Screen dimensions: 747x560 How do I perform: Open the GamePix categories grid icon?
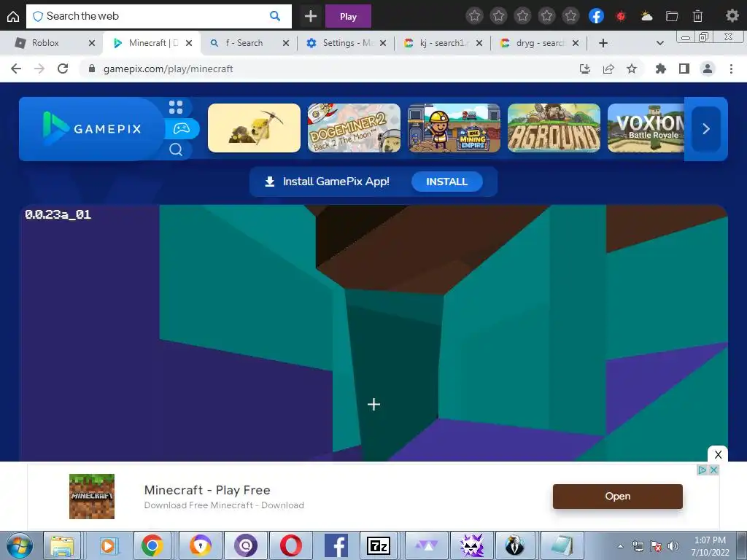click(x=176, y=107)
